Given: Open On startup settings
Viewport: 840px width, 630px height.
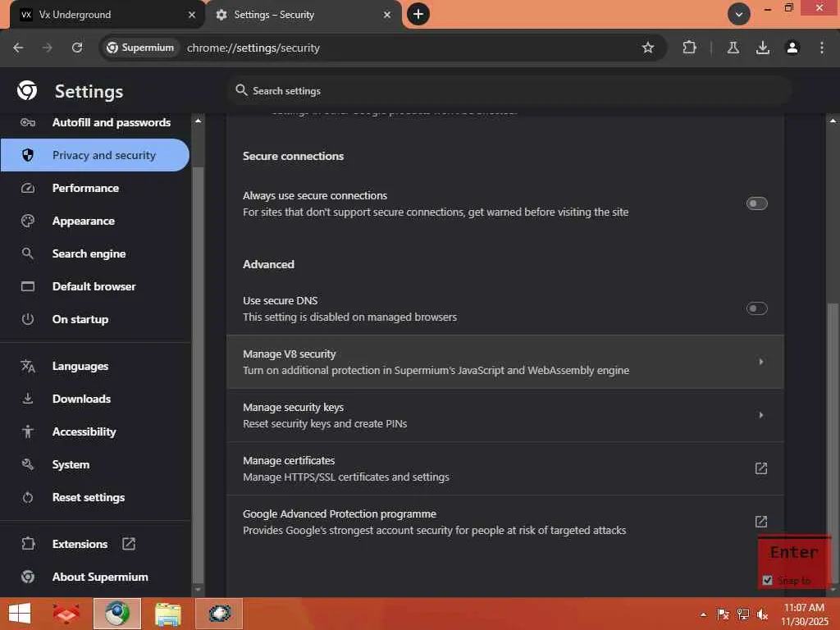Looking at the screenshot, I should (x=95, y=319).
